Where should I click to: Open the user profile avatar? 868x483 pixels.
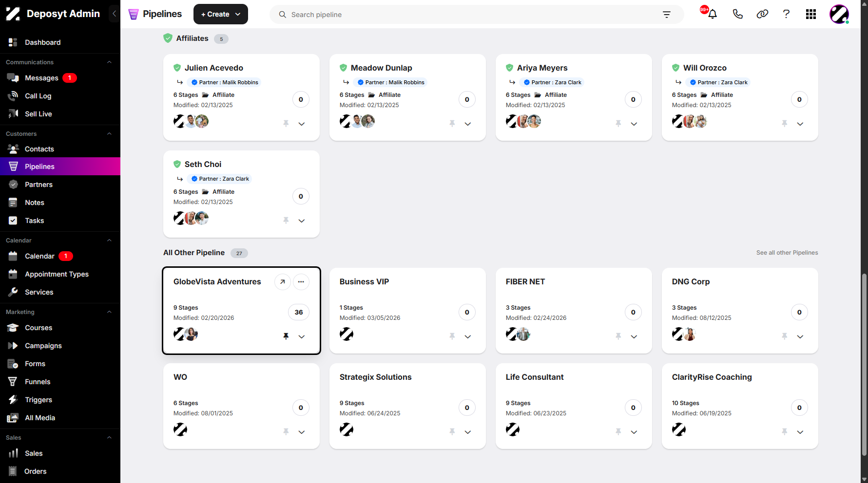(839, 14)
